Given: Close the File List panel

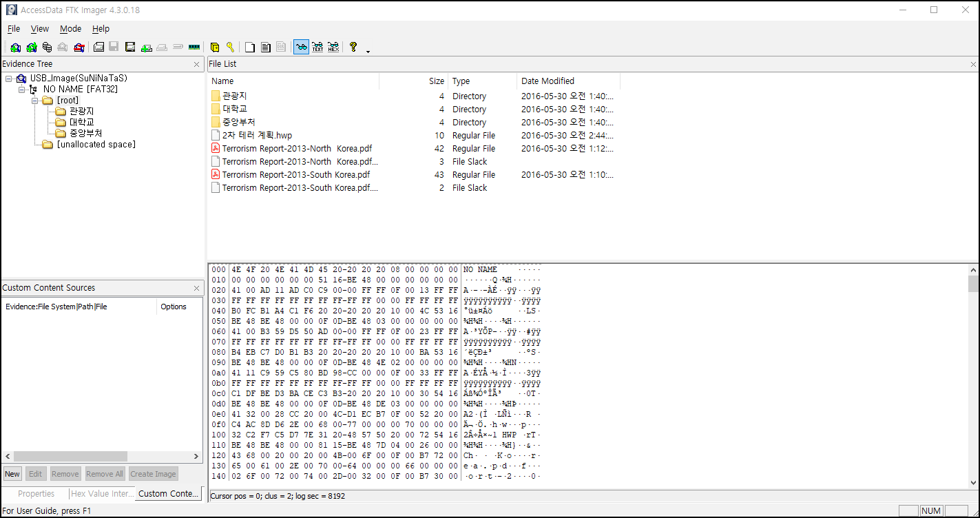Looking at the screenshot, I should point(973,64).
